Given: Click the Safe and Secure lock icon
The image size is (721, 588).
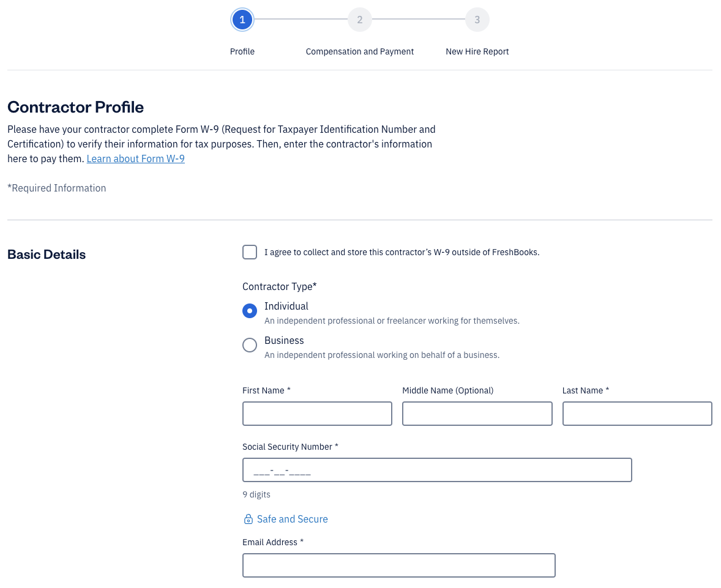Looking at the screenshot, I should (x=248, y=518).
